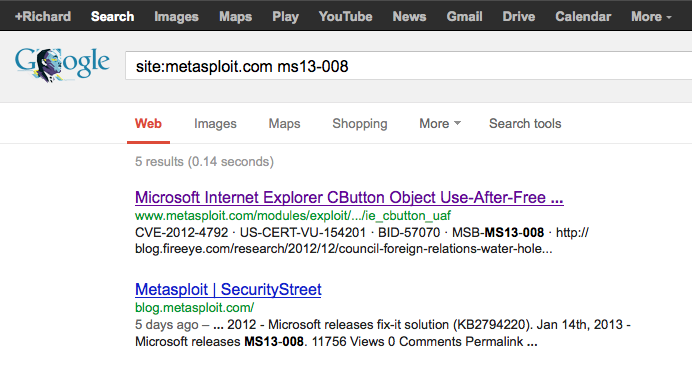Open Drive from the top bar
Viewport: 692px width, 369px height.
[x=519, y=16]
